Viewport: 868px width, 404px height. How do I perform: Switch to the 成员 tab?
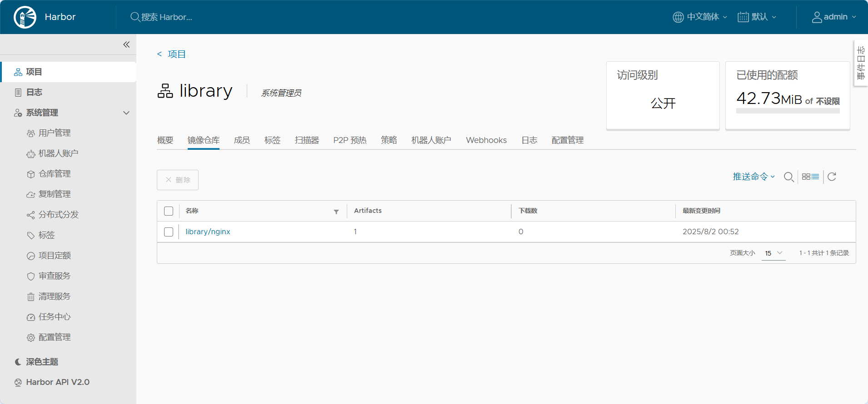(242, 140)
